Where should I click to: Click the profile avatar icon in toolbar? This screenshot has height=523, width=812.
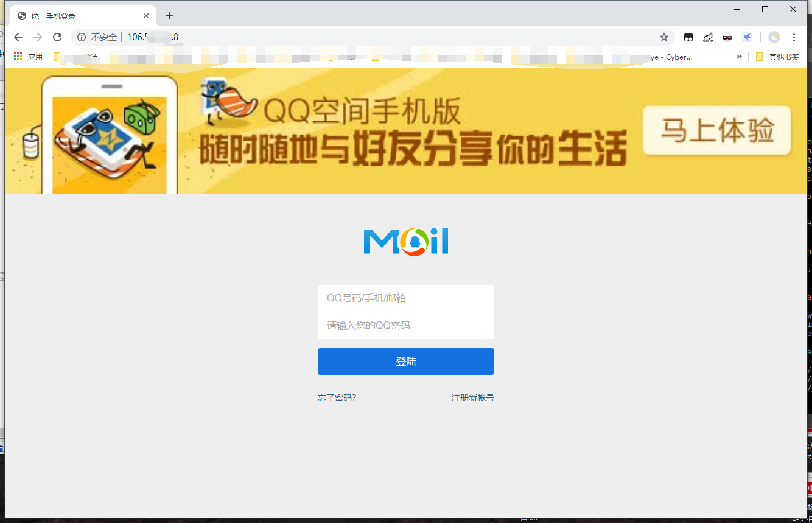774,37
